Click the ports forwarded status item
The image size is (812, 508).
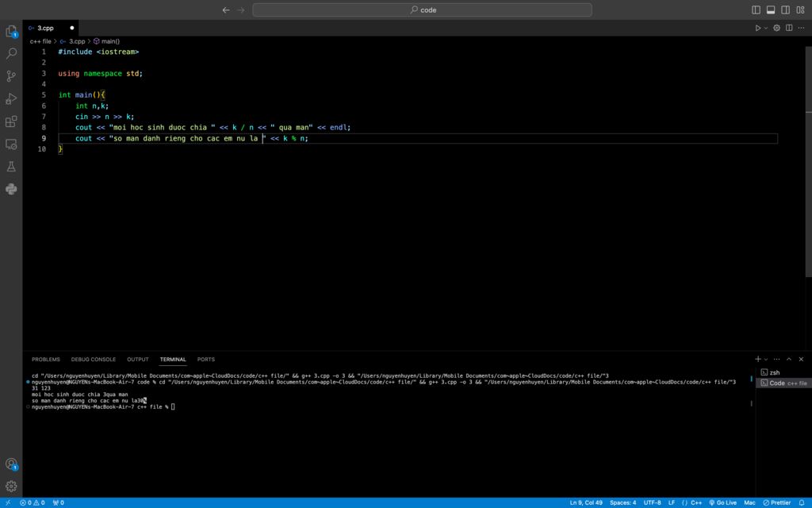click(x=59, y=502)
